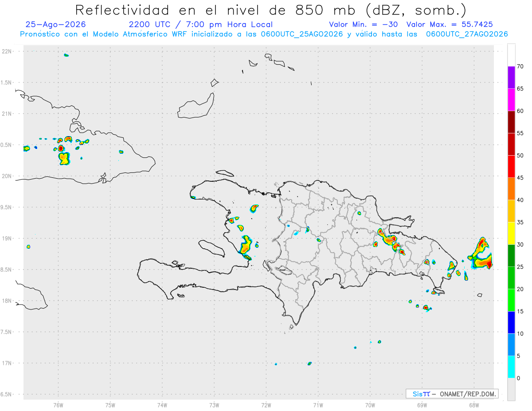The height and width of the screenshot is (411, 532).
Task: Click the colorbar value label '5'
Action: [x=519, y=356]
